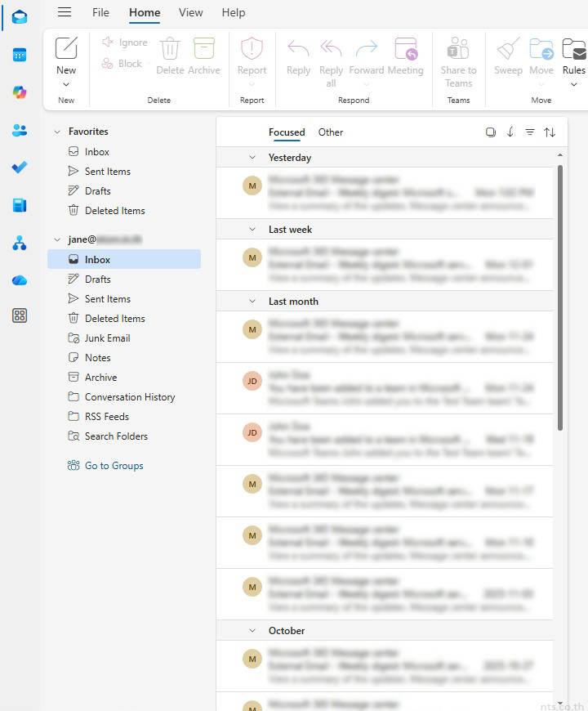
Task: Open Search Folders
Action: [x=124, y=436]
